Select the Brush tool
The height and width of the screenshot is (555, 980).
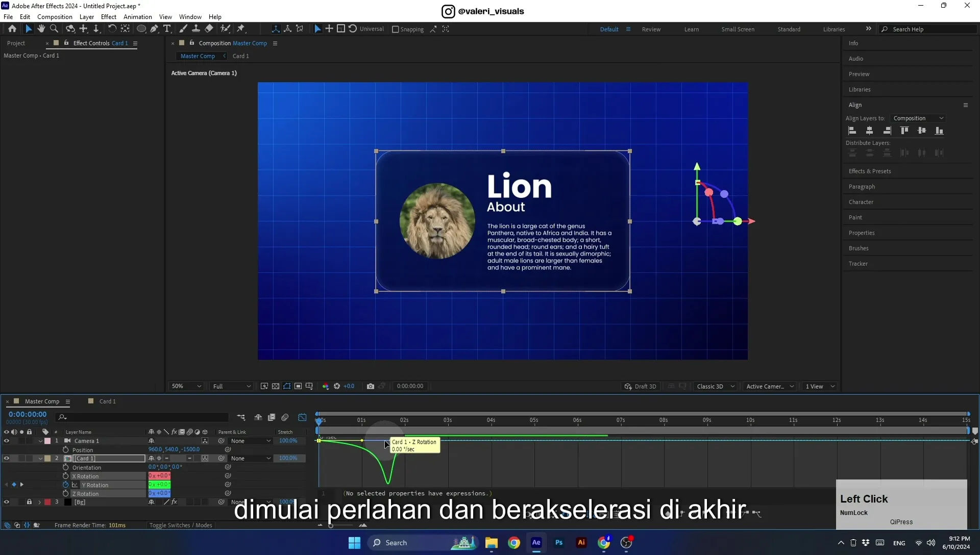[x=183, y=29]
